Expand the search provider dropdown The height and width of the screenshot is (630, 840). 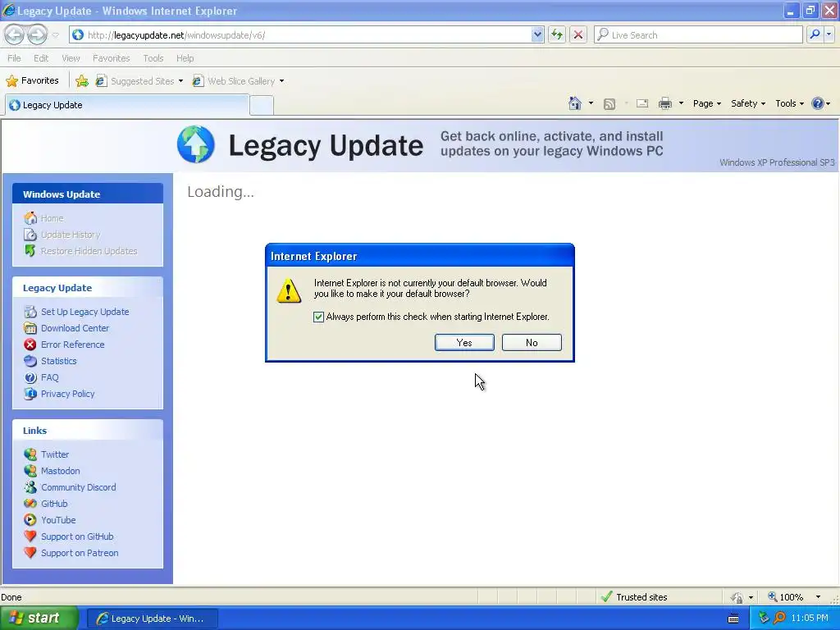click(829, 34)
